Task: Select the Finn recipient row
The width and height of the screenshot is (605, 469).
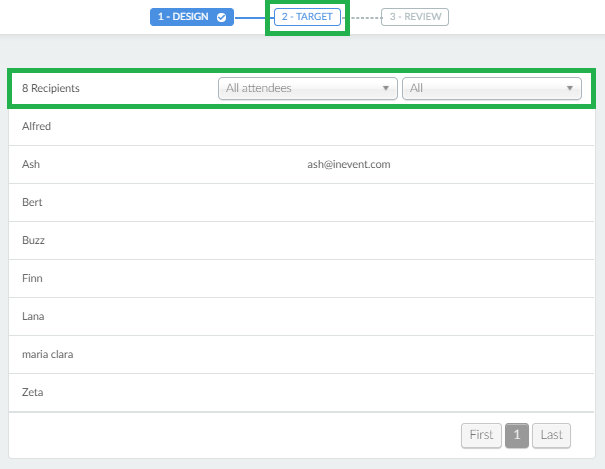Action: click(x=301, y=278)
